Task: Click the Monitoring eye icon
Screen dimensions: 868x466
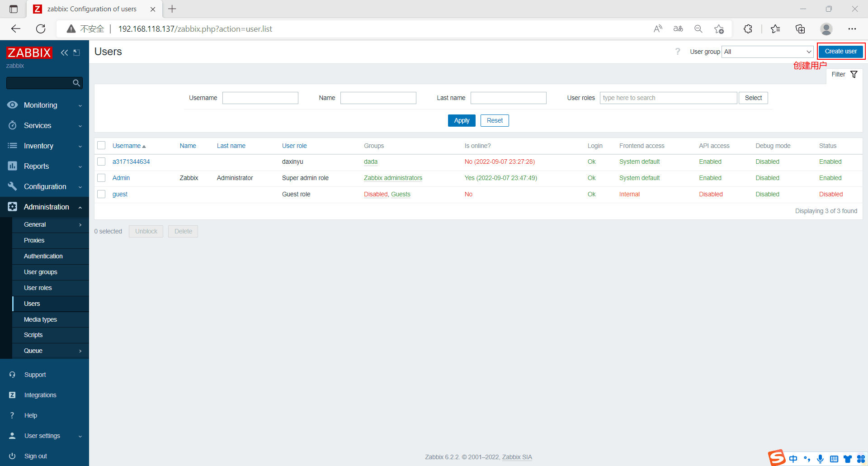Action: 13,105
